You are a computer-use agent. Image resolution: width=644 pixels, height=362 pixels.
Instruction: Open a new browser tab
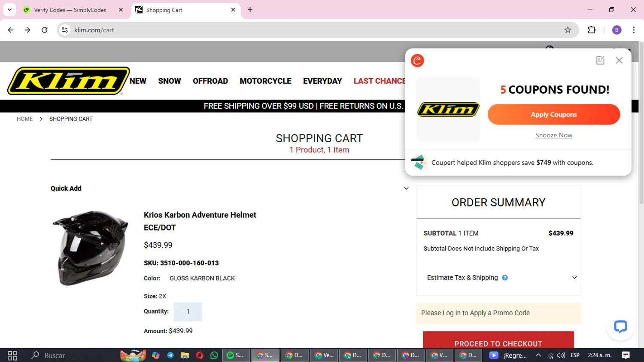point(250,10)
